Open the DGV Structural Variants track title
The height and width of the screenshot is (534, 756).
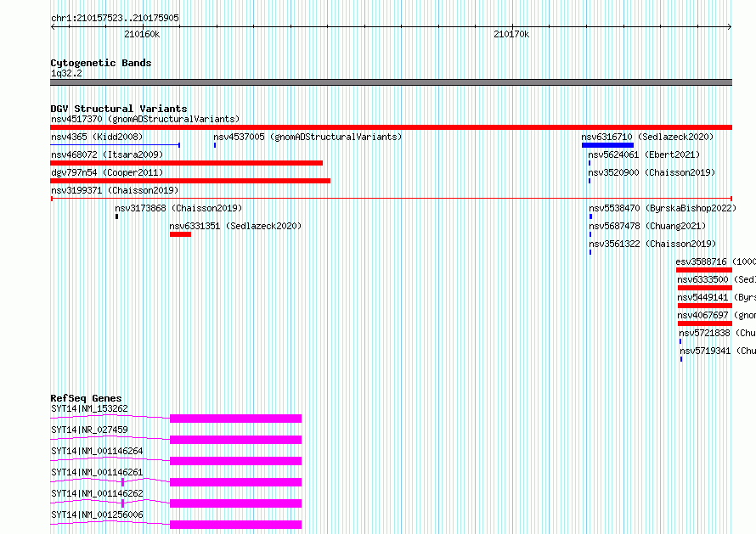119,109
